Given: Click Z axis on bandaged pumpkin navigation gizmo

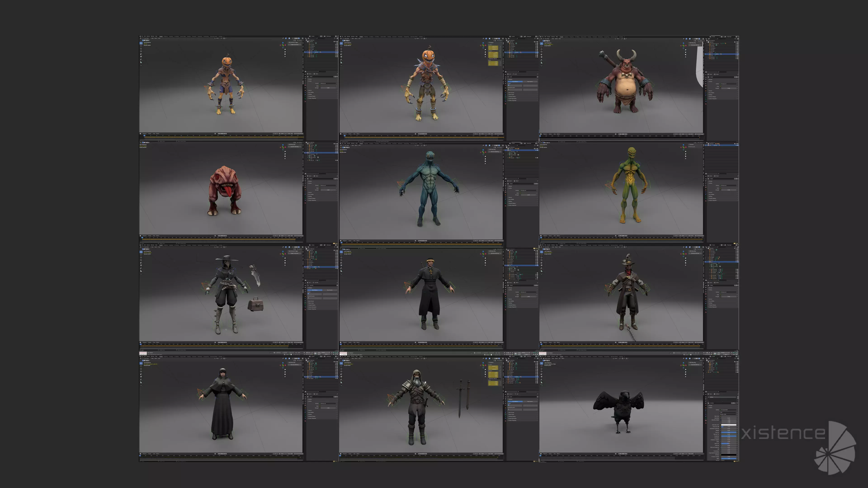Looking at the screenshot, I should pyautogui.click(x=483, y=43).
